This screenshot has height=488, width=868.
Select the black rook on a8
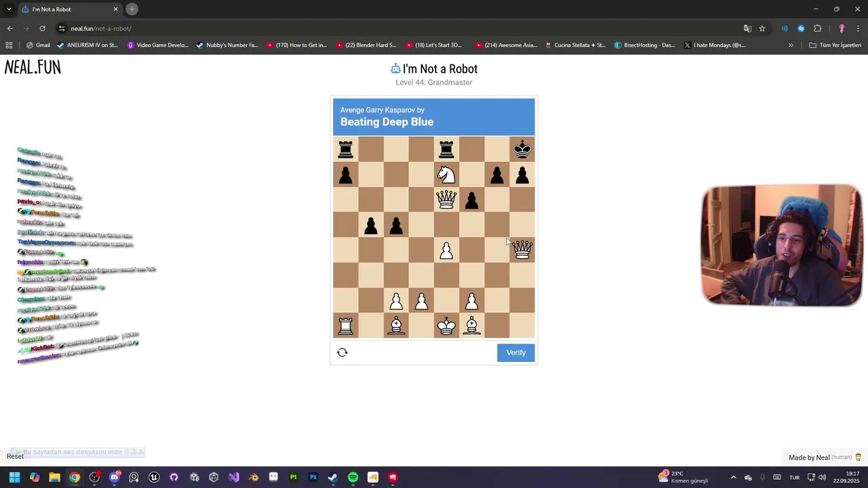346,149
